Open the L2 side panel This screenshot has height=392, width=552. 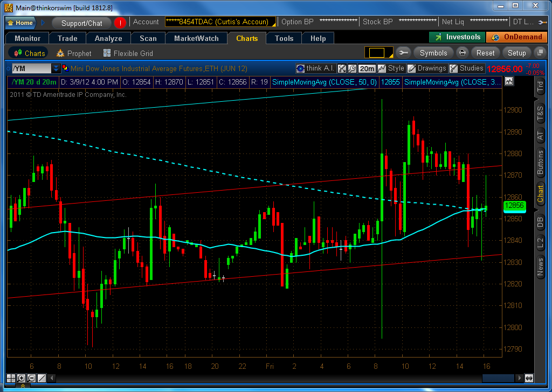click(540, 243)
